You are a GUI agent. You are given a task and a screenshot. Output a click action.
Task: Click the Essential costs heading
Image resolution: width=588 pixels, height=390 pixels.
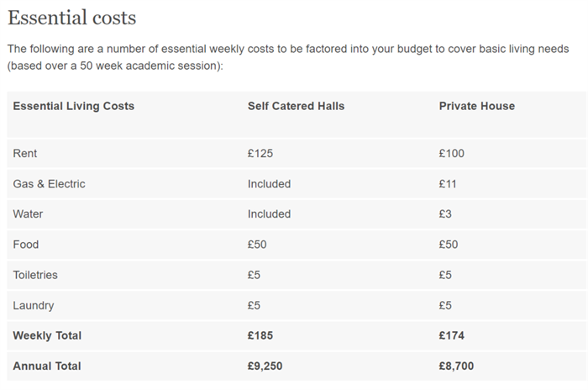pyautogui.click(x=72, y=18)
